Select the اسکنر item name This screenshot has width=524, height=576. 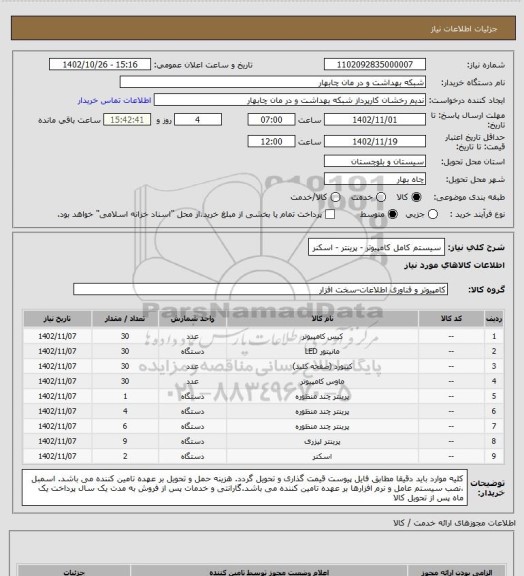tap(322, 457)
